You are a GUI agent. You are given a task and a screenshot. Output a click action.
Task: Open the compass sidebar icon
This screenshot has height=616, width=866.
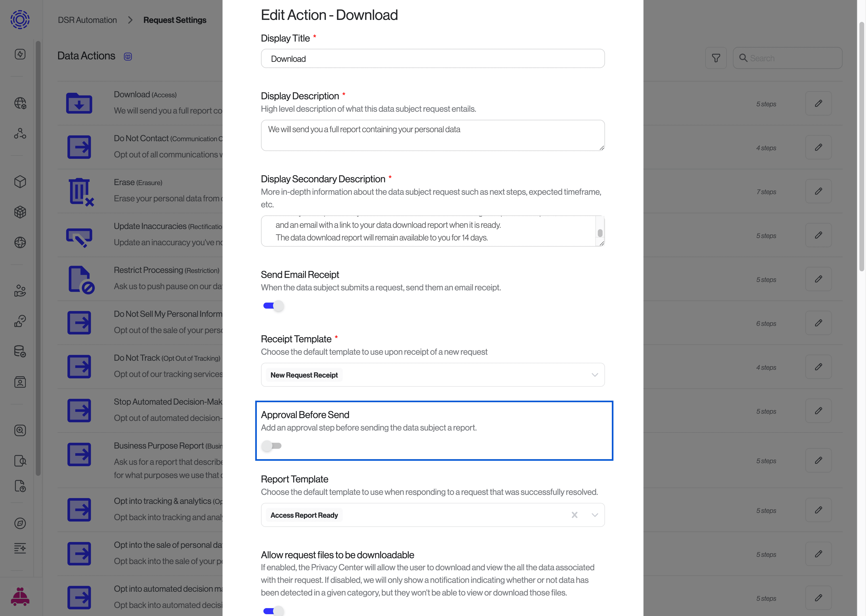point(20,523)
